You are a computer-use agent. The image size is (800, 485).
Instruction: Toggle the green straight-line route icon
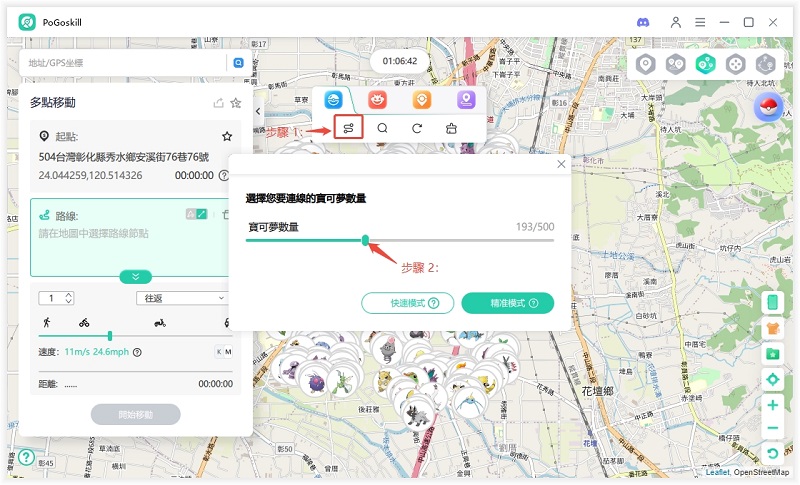(x=202, y=214)
